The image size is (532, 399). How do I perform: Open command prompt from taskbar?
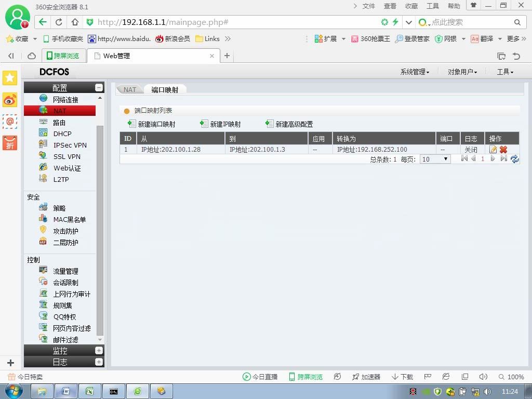tap(113, 391)
